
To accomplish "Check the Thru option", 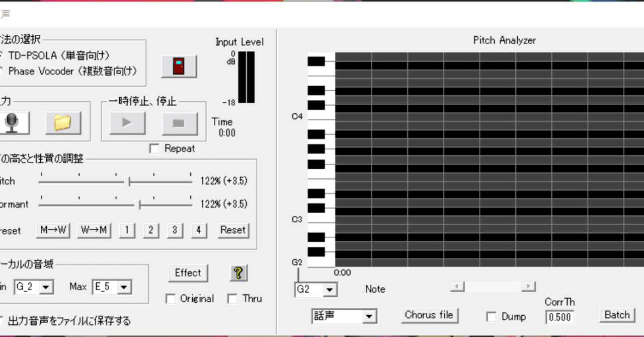I will pos(232,299).
